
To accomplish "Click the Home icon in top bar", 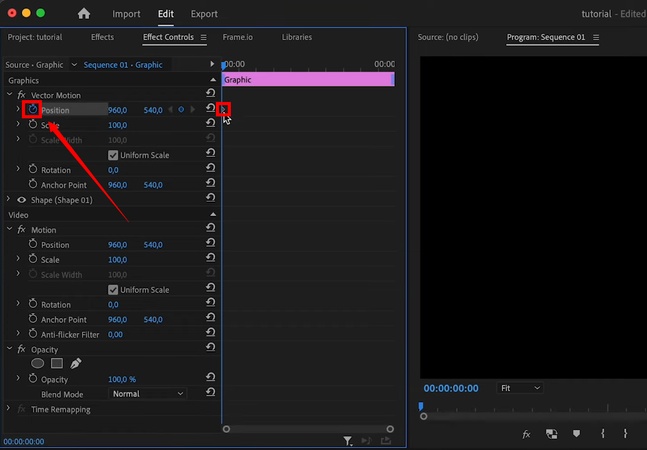I will pos(84,14).
